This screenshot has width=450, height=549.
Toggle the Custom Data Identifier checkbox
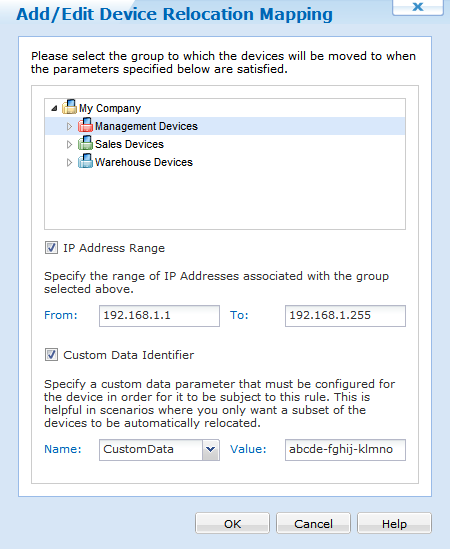51,355
